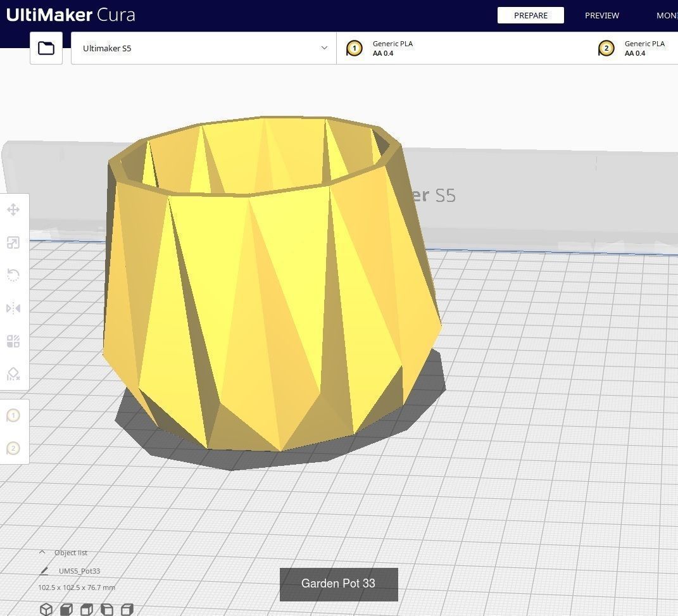Select the Rotate tool in left toolbar
Image resolution: width=678 pixels, height=616 pixels.
[x=13, y=275]
